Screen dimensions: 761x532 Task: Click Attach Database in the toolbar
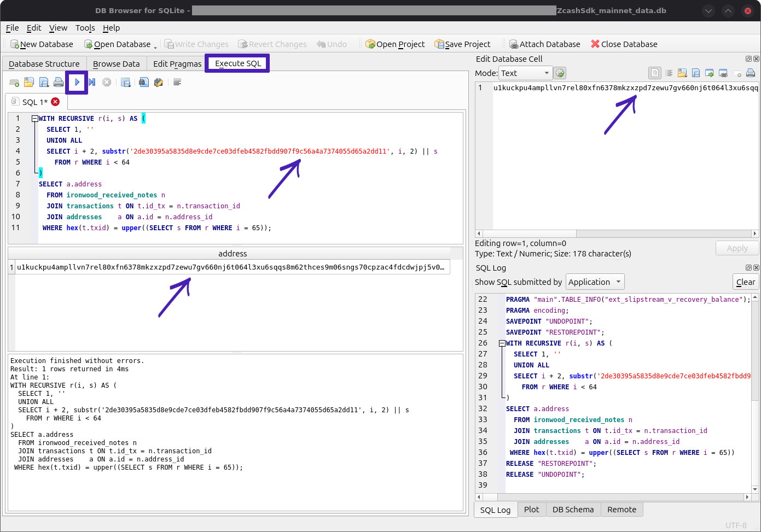tap(544, 44)
